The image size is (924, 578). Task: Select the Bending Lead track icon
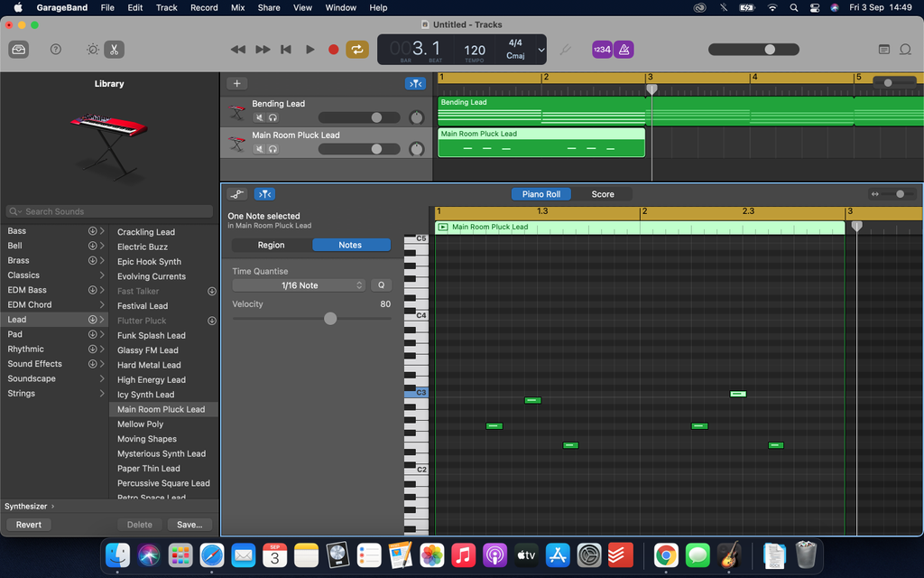[237, 112]
